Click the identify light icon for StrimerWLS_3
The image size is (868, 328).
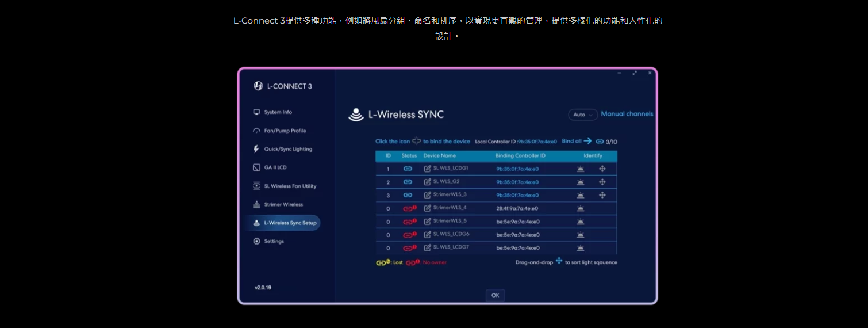[581, 195]
